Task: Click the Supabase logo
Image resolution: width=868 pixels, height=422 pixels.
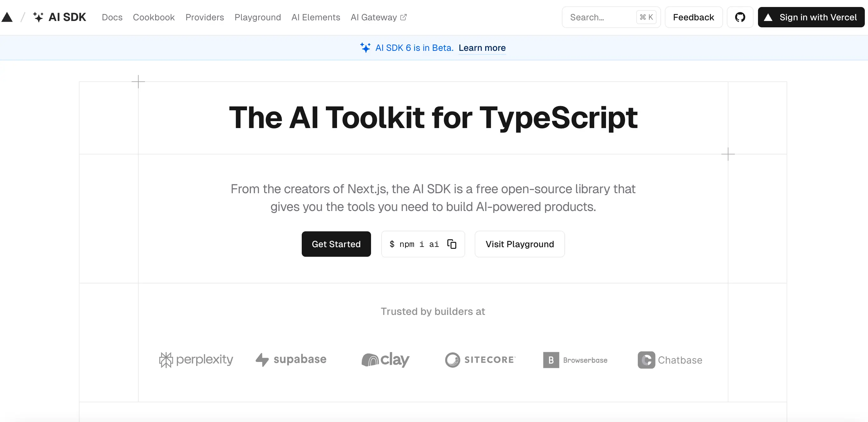Action: coord(291,360)
